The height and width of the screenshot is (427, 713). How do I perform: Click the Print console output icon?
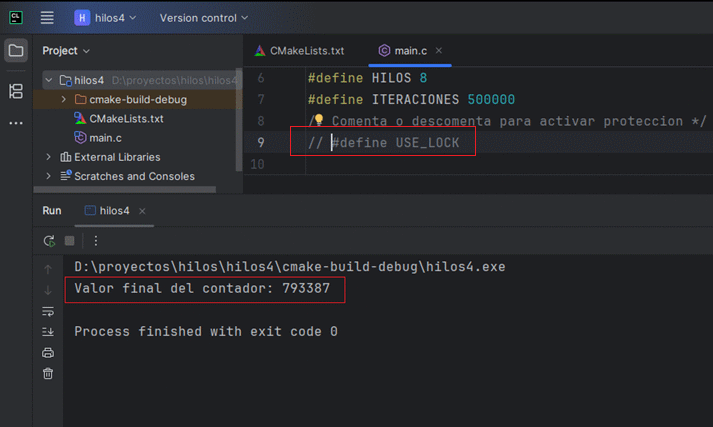pos(48,353)
